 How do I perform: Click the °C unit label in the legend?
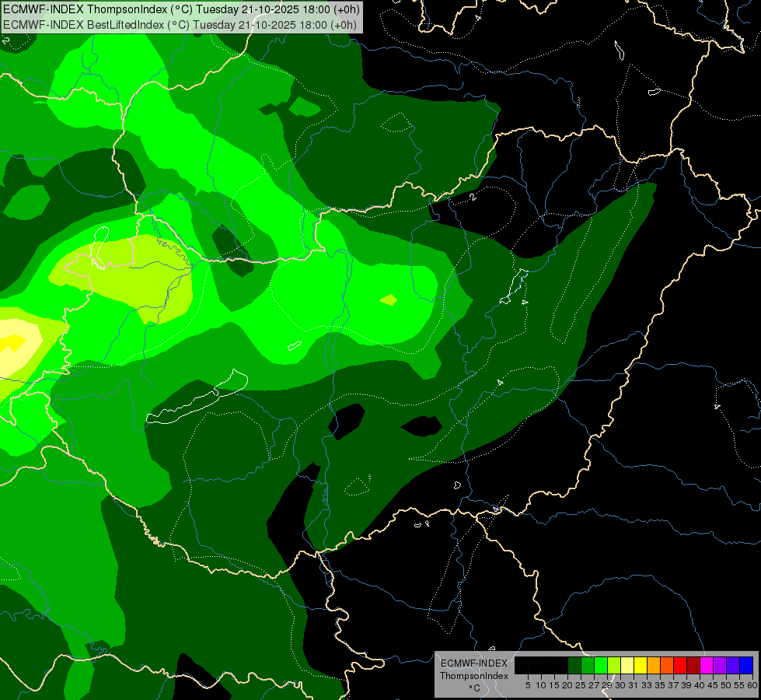pyautogui.click(x=474, y=688)
